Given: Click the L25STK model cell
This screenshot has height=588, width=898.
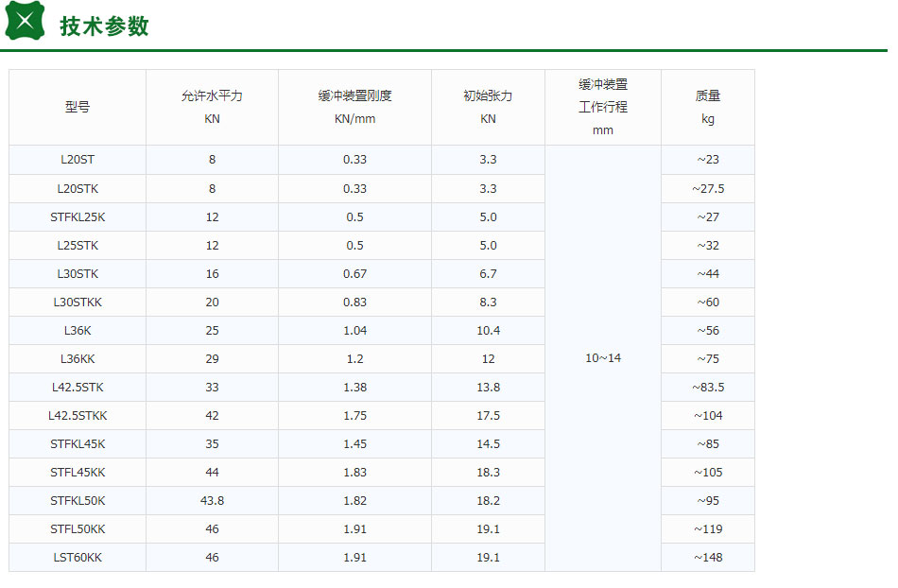Looking at the screenshot, I should [x=78, y=246].
